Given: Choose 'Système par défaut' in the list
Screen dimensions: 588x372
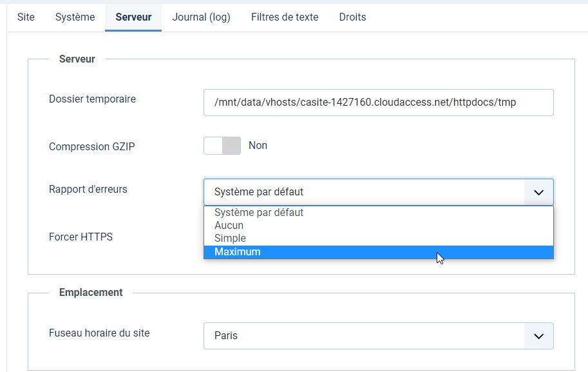Looking at the screenshot, I should click(259, 213).
